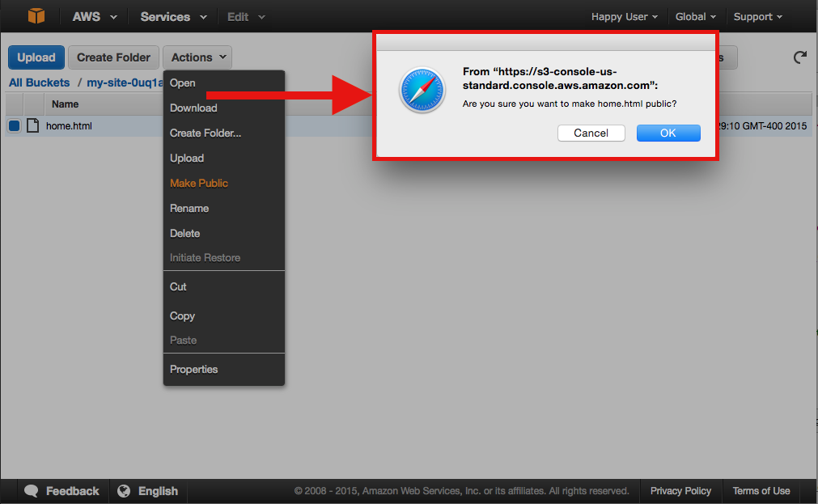Open the Privacy Policy link
This screenshot has height=504, width=818.
680,491
